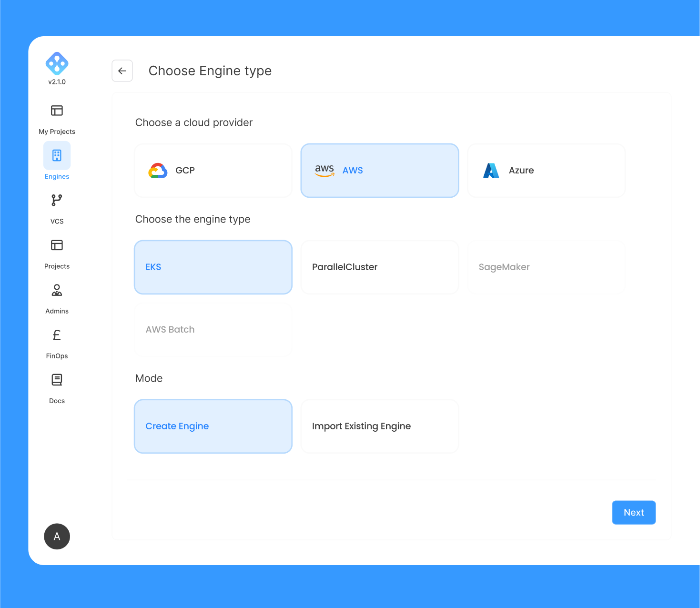This screenshot has height=608, width=700.
Task: Click the app logo above v2.1.0
Action: (57, 63)
